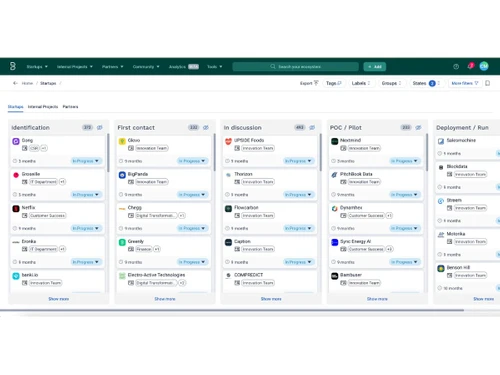Switch to the Partners tab
Screen dimensions: 500x375
pyautogui.click(x=70, y=107)
